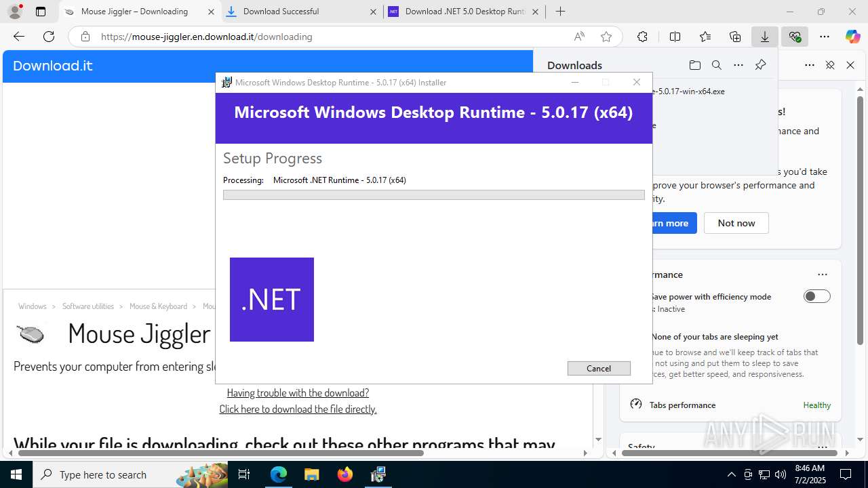This screenshot has width=868, height=488.
Task: Toggle split screen view
Action: click(675, 37)
